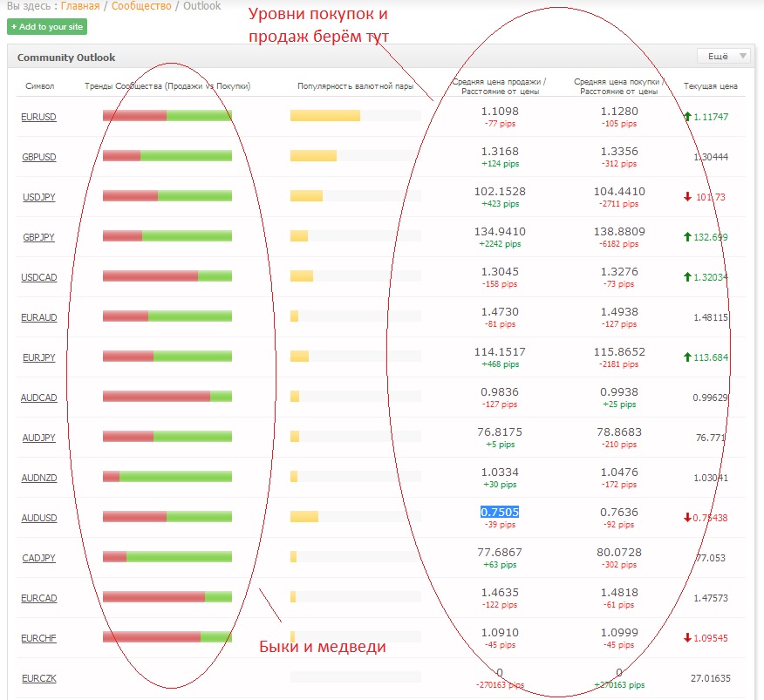
Task: Click the USDCAD sell-vs-buy trend bar
Action: (x=167, y=275)
